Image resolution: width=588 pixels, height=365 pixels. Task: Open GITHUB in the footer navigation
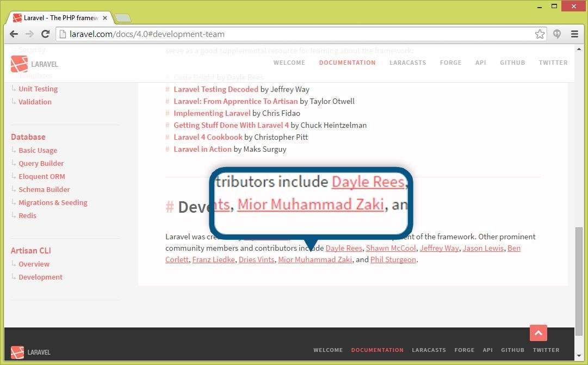[x=512, y=350]
